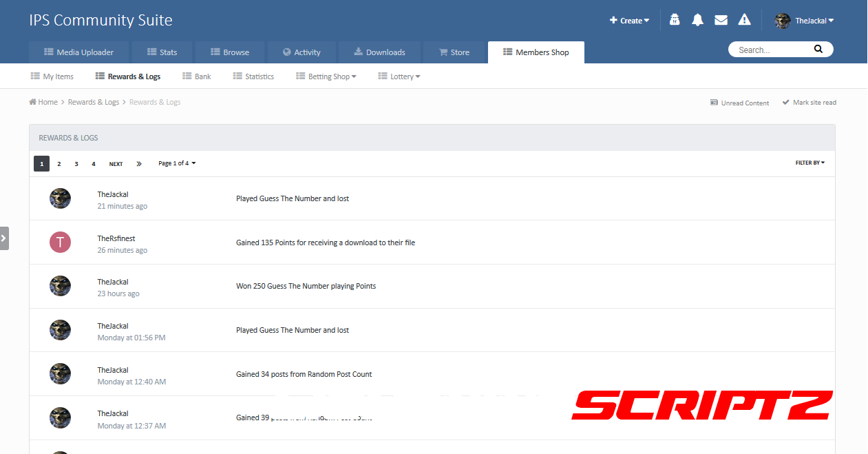Switch to the Downloads tab

click(379, 52)
